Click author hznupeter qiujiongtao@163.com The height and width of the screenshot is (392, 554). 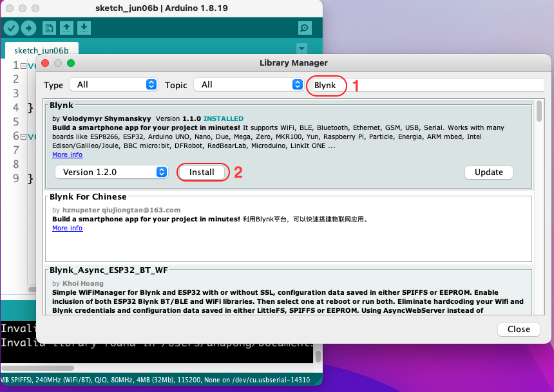122,210
